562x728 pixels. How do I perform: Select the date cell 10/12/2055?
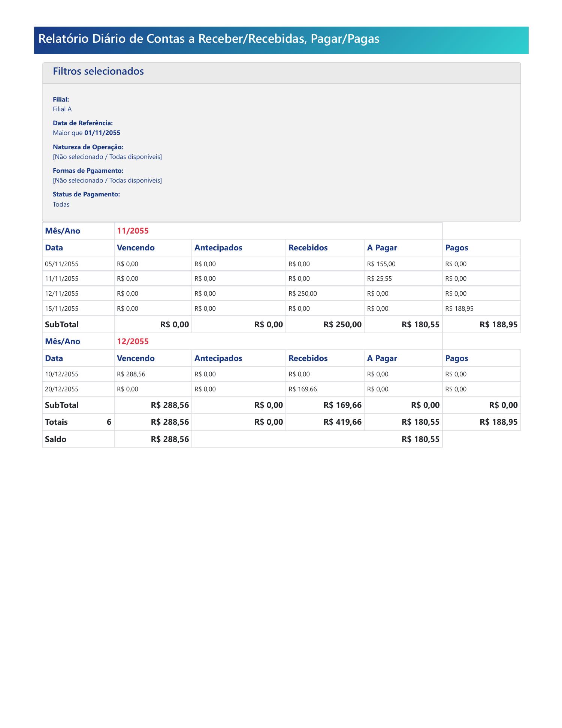tap(62, 374)
